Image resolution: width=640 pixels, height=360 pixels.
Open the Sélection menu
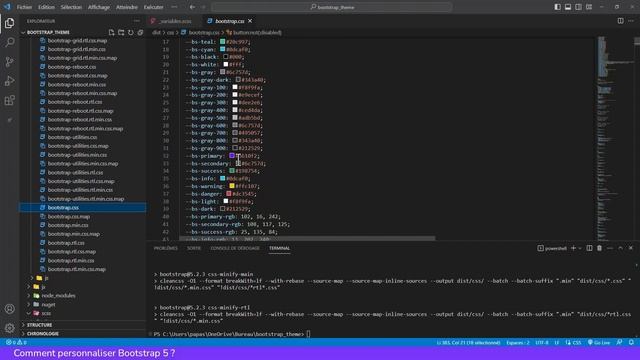click(71, 7)
